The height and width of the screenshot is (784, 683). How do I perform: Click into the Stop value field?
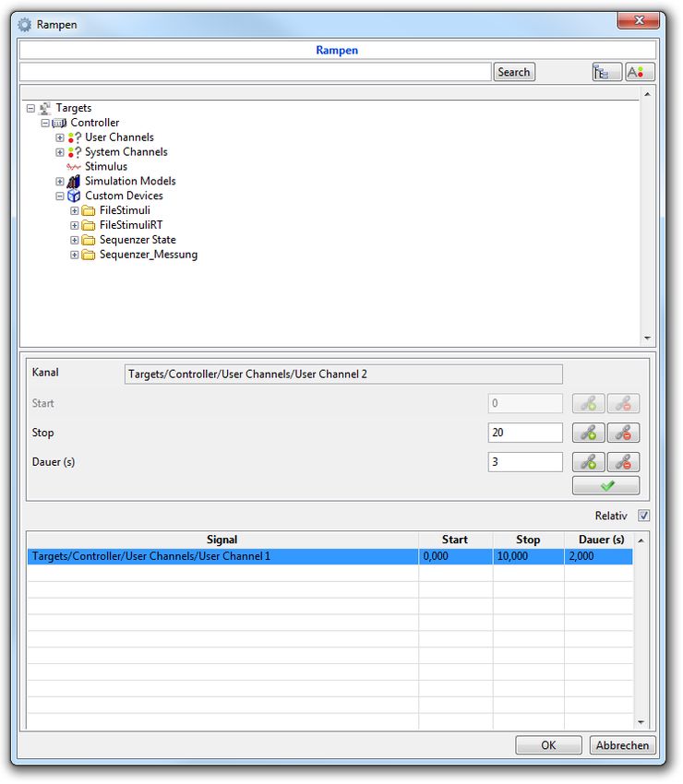pos(524,433)
